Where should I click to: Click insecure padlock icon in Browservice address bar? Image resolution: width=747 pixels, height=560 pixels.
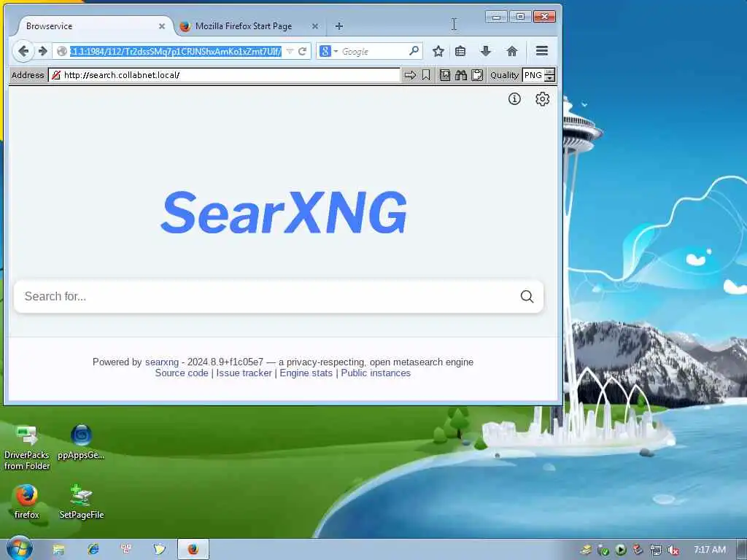pos(56,75)
